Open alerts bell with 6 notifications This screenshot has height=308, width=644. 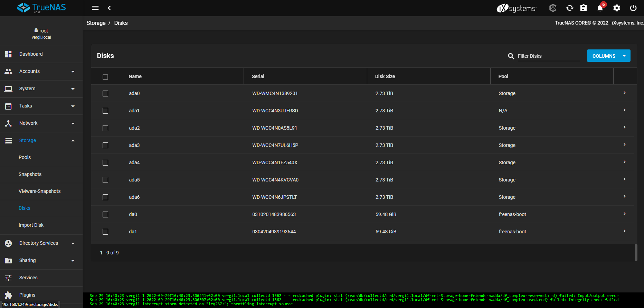(600, 8)
